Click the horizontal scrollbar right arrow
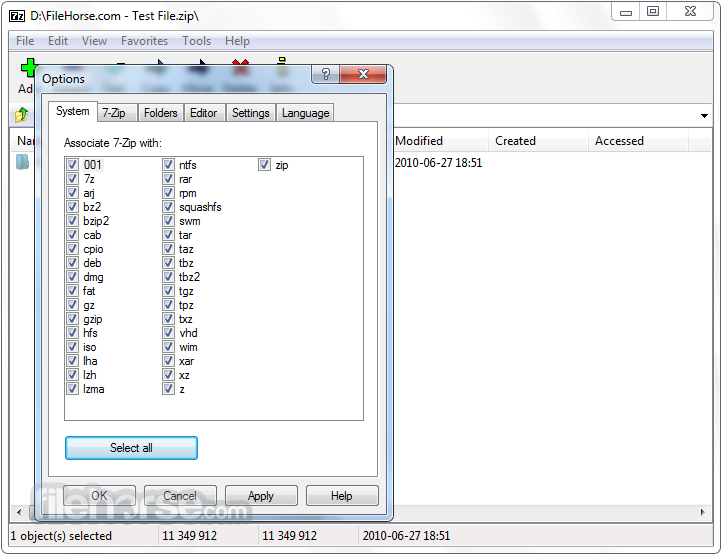Viewport: 722px width, 555px height. 703,512
